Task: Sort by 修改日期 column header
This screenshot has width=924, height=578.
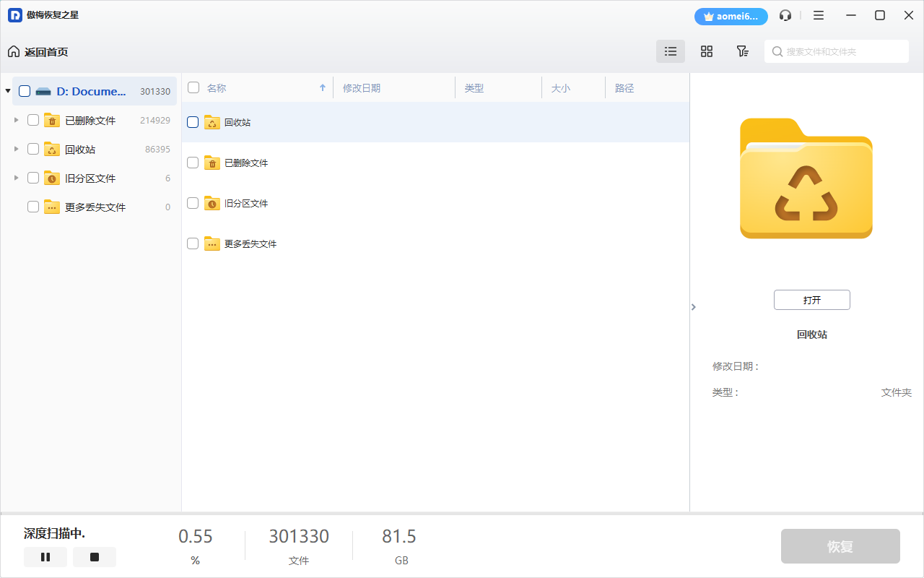Action: click(x=362, y=88)
